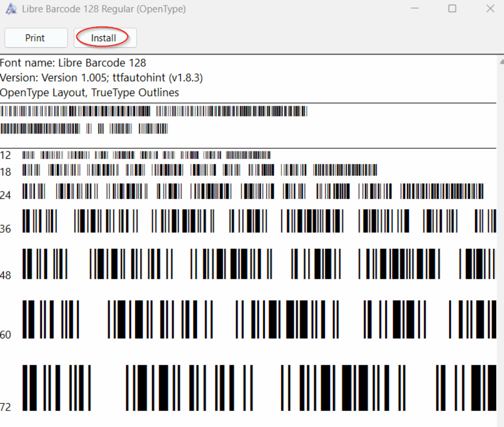Close the Libre Barcode 128 font viewer

pos(491,9)
